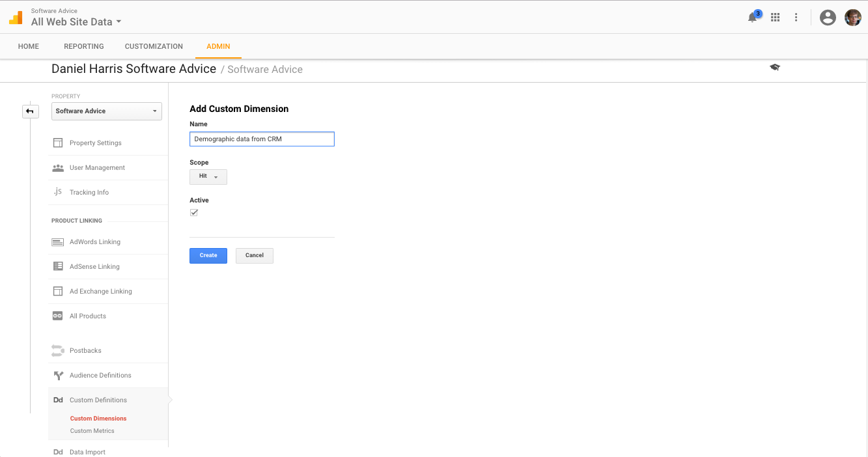The width and height of the screenshot is (868, 457).
Task: Uncheck the Active checkbox
Action: point(194,213)
